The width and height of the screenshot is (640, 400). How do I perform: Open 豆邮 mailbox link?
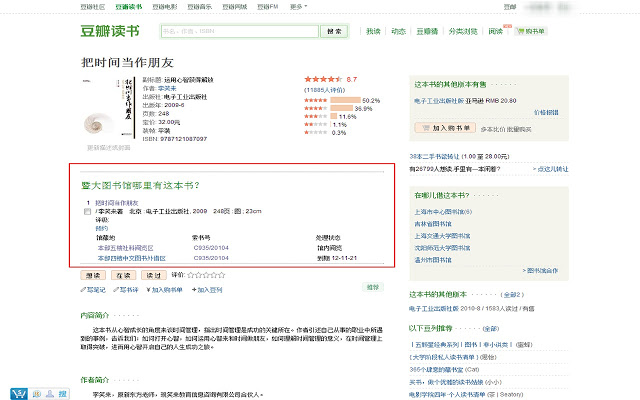(510, 7)
